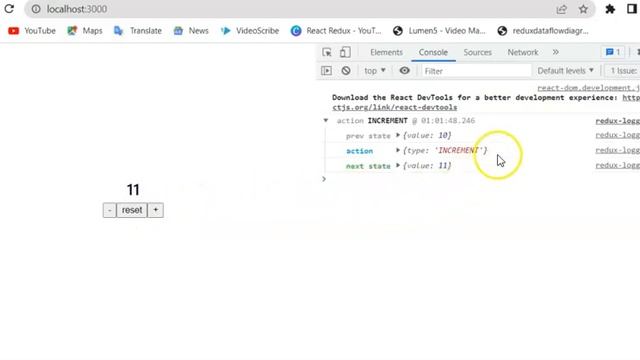The image size is (640, 360).
Task: Open the Maps bookmark
Action: click(85, 31)
